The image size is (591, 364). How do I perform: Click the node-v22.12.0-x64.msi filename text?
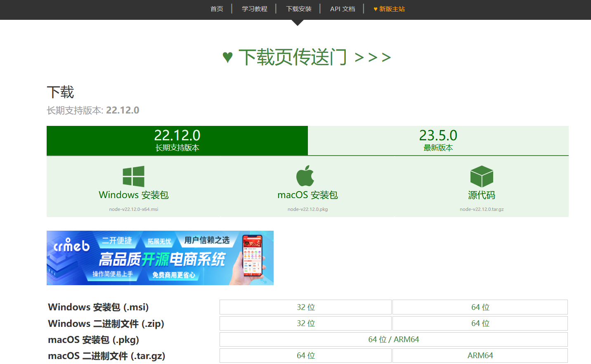click(134, 209)
